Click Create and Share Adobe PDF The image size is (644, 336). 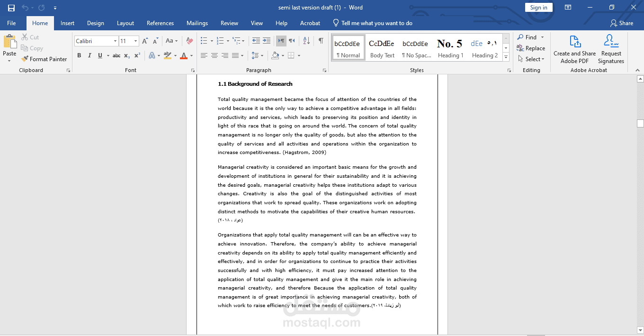point(575,49)
